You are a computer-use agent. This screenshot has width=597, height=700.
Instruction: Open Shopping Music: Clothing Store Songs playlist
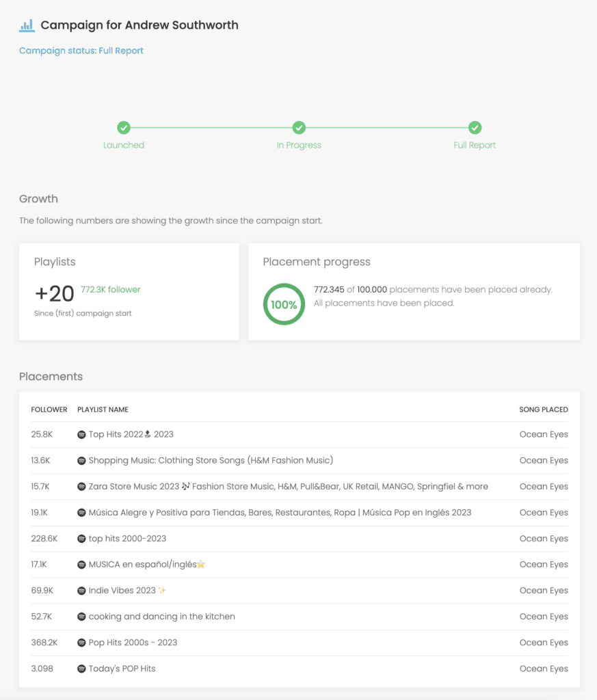point(211,460)
